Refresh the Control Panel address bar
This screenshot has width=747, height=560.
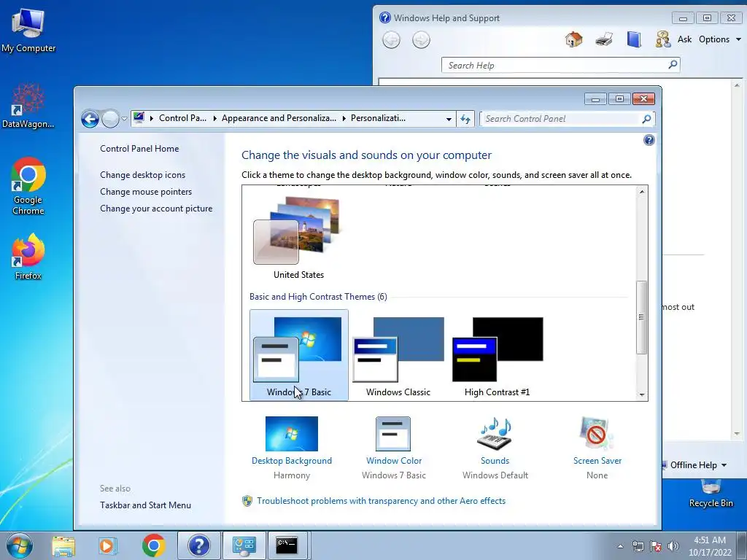click(x=465, y=119)
